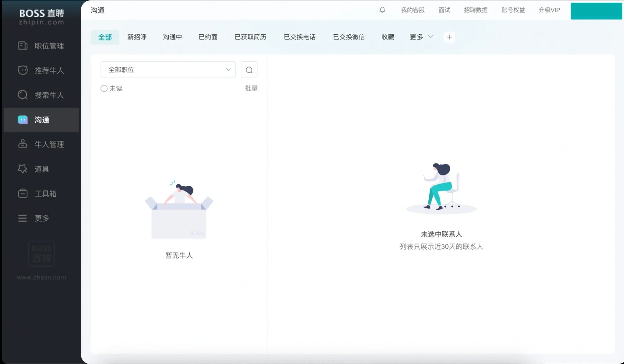This screenshot has width=624, height=364.
Task: Click 我的客服 in the top bar
Action: click(x=413, y=10)
